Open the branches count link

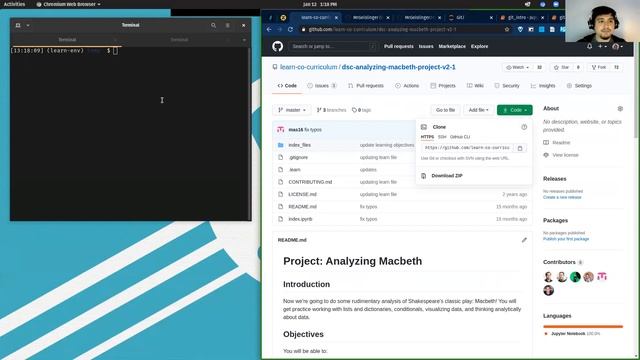pyautogui.click(x=331, y=110)
